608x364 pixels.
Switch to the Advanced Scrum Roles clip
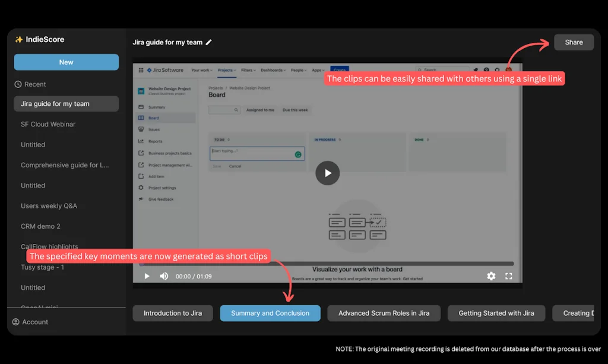click(384, 313)
